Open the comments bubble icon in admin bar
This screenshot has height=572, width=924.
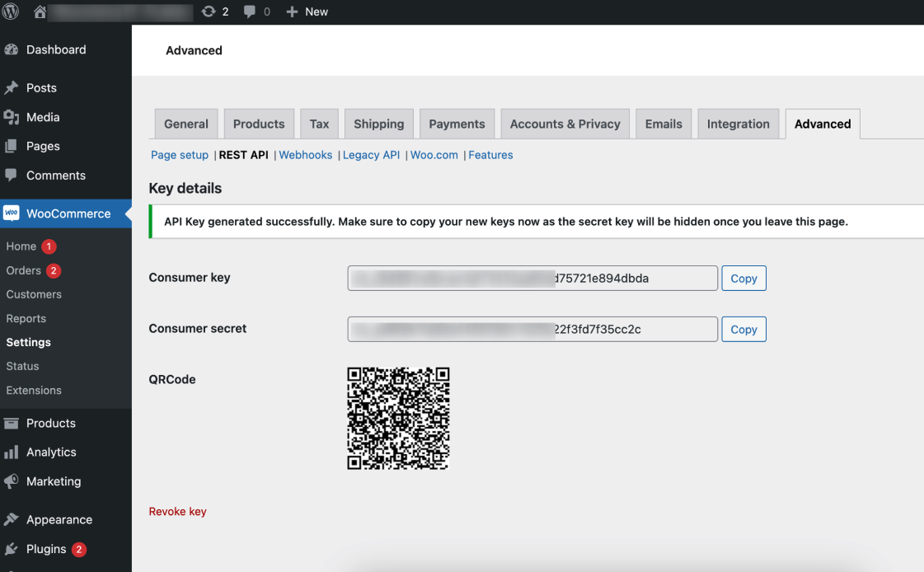tap(250, 12)
